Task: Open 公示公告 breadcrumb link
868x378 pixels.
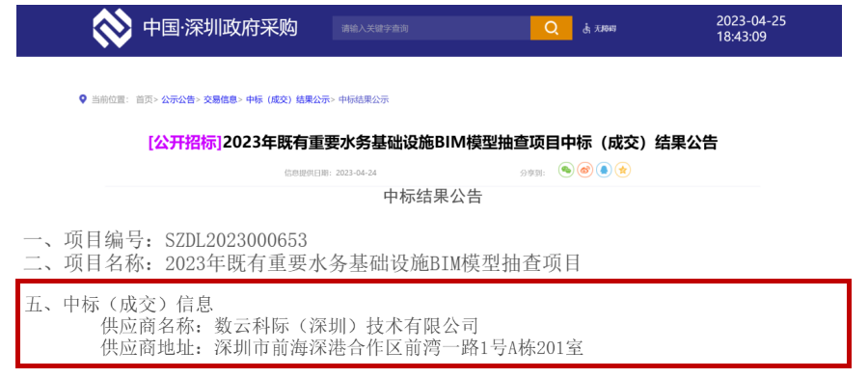Action: pos(178,99)
